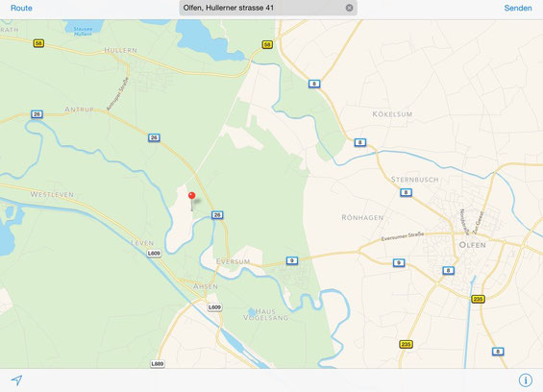Tap the L609 road shield near Leven
543x392 pixels.
(154, 253)
